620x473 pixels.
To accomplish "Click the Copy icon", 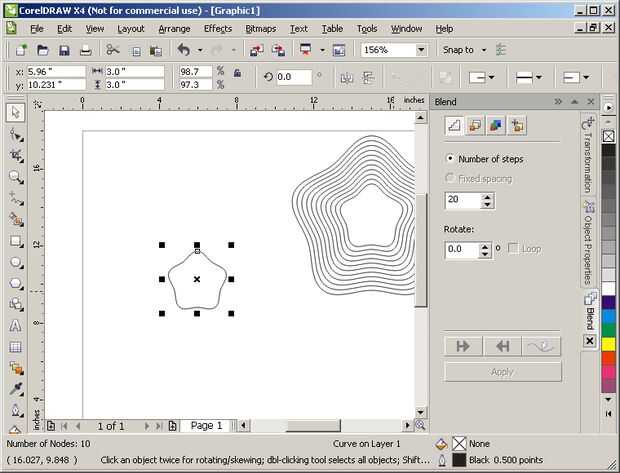I will pyautogui.click(x=136, y=51).
